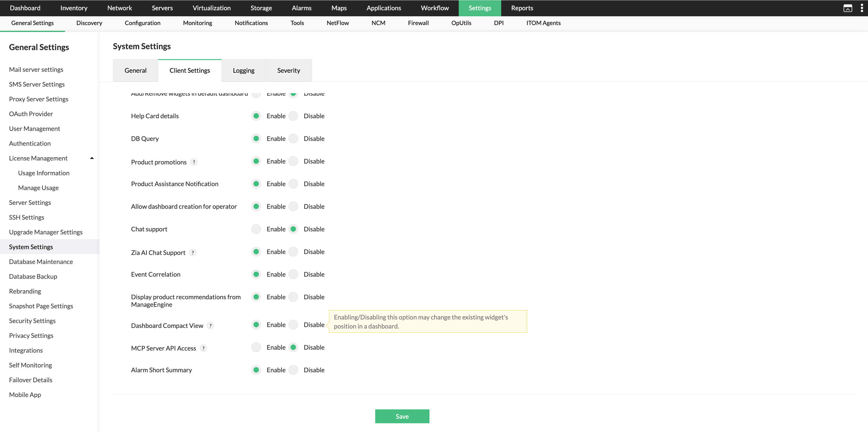Open Failover Details
Viewport: 868px width, 432px height.
31,380
